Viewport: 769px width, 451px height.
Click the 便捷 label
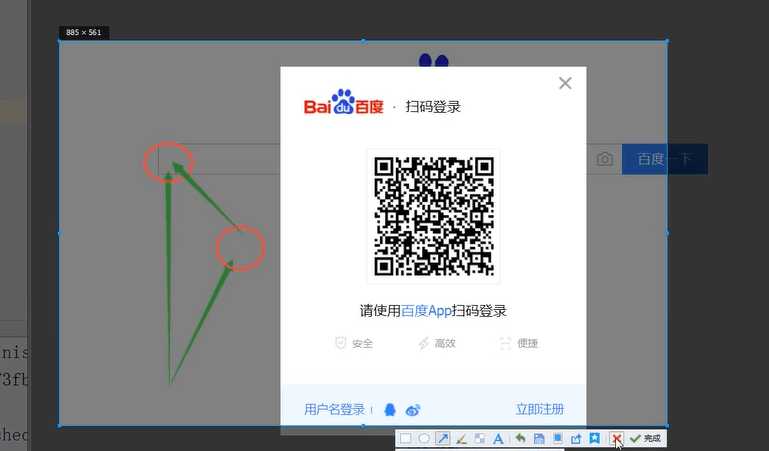[519, 343]
